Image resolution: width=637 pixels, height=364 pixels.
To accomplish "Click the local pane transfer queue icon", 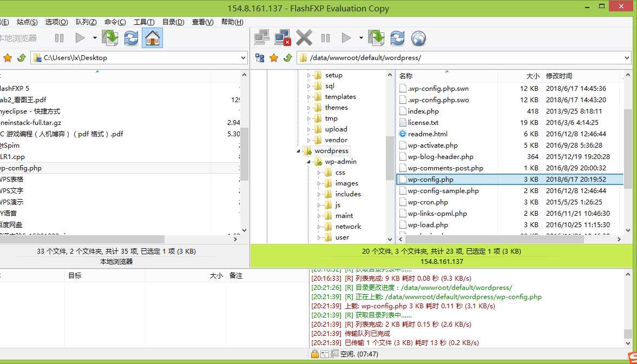I will click(110, 38).
